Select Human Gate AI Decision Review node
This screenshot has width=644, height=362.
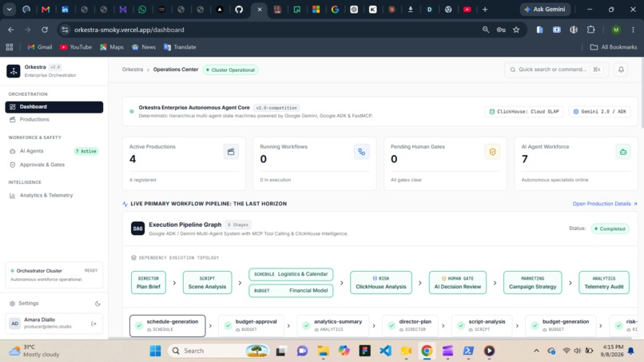pyautogui.click(x=458, y=283)
